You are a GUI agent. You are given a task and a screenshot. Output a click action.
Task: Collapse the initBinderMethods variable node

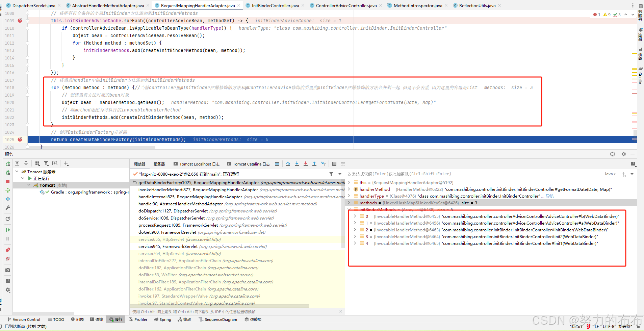coord(349,209)
